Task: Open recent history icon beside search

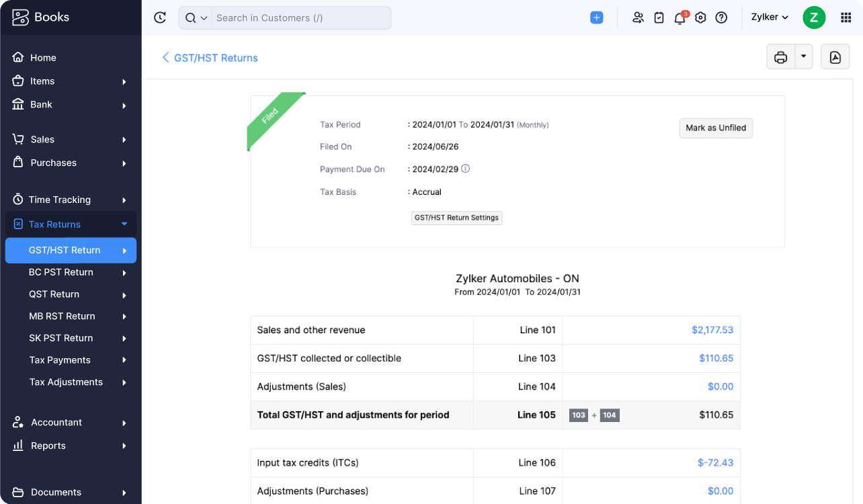Action: pyautogui.click(x=159, y=18)
